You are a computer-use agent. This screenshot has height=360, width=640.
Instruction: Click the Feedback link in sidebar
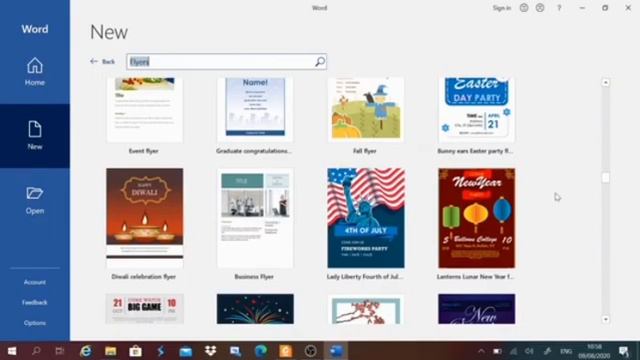click(35, 302)
